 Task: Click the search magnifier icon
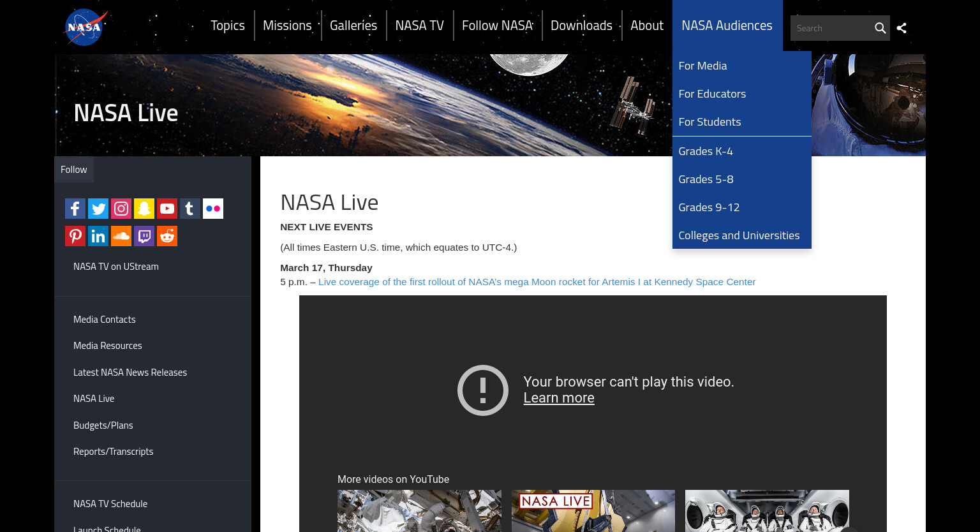coord(880,28)
